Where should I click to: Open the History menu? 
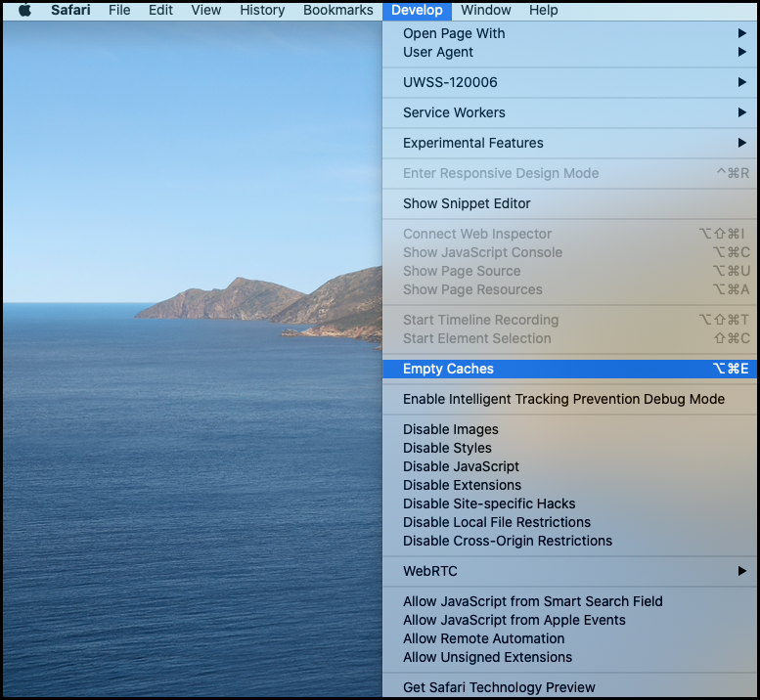[262, 10]
